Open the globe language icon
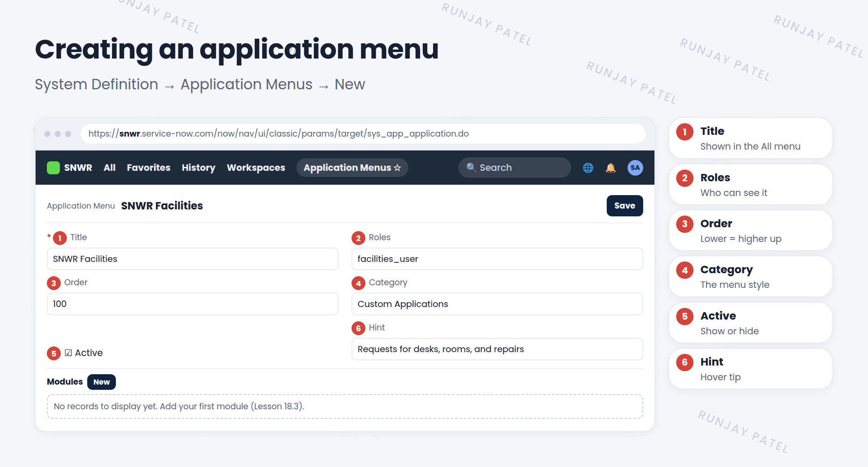Image resolution: width=868 pixels, height=467 pixels. 588,168
